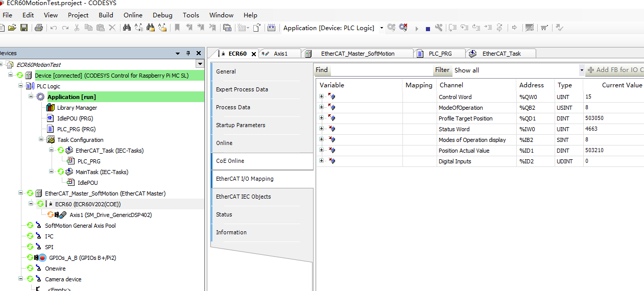Select SoftMotion General Axis Pool item
This screenshot has height=291, width=644.
pyautogui.click(x=80, y=226)
